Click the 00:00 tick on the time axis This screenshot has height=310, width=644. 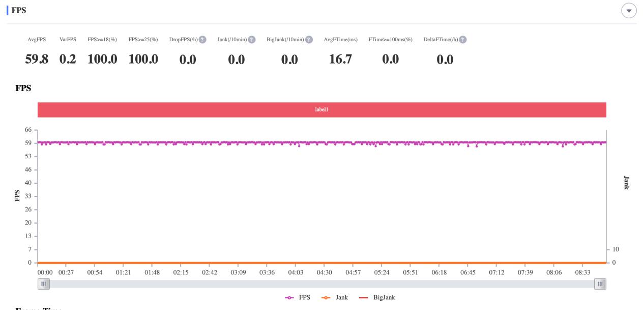coord(45,272)
